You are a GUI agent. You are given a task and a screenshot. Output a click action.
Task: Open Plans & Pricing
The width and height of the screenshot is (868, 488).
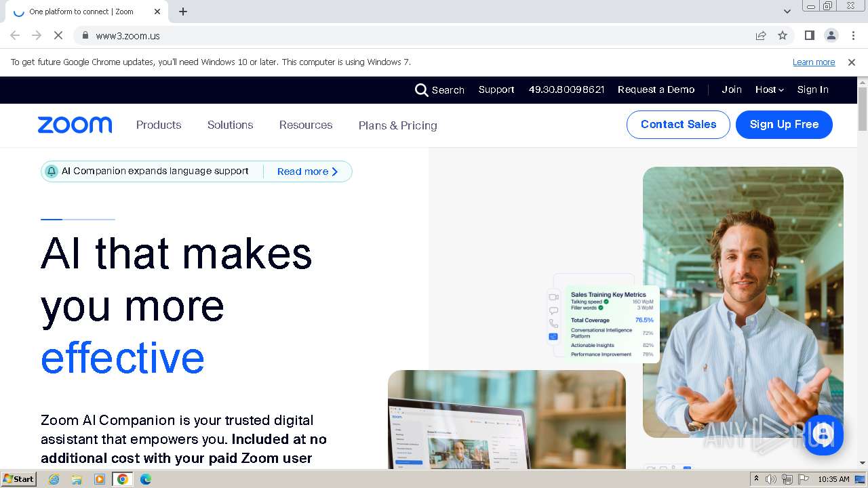[x=397, y=125]
